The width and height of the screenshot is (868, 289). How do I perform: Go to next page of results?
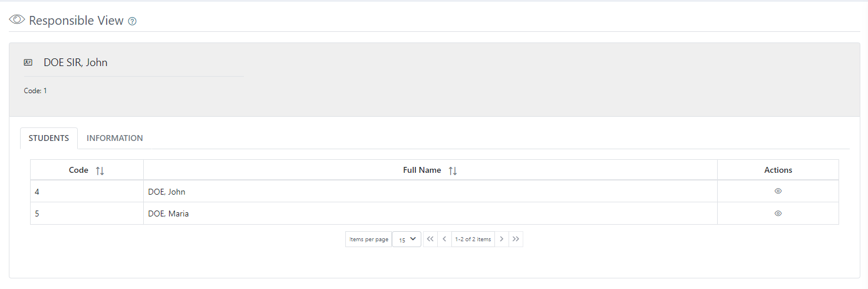pyautogui.click(x=501, y=239)
